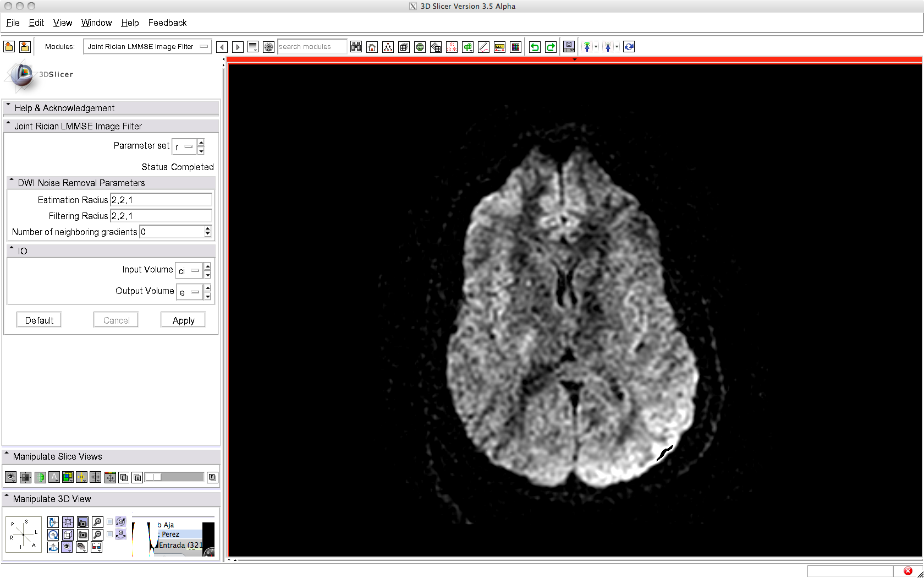
Task: Toggle the slice crosshair yellow icon
Action: pyautogui.click(x=81, y=477)
